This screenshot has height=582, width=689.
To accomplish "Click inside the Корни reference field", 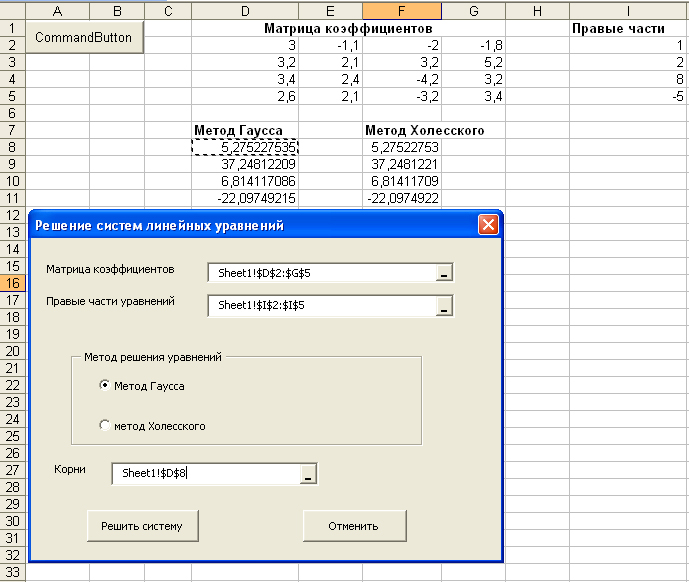I will pyautogui.click(x=205, y=474).
